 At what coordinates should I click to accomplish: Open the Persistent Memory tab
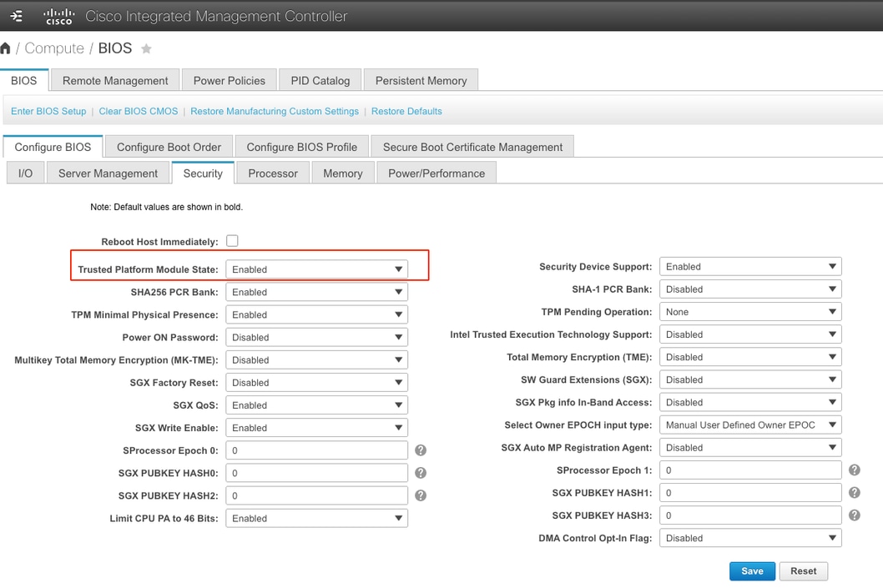[421, 79]
